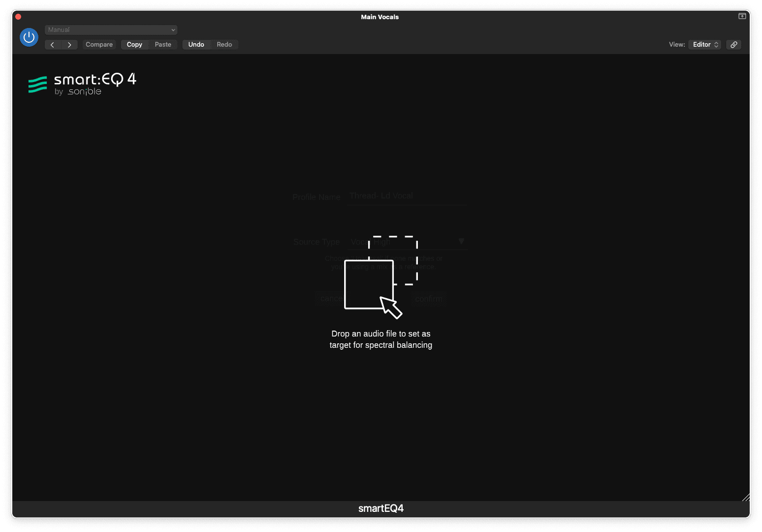Click the smart:EQ 4 sonible logo
Viewport: 762px width, 532px height.
82,84
